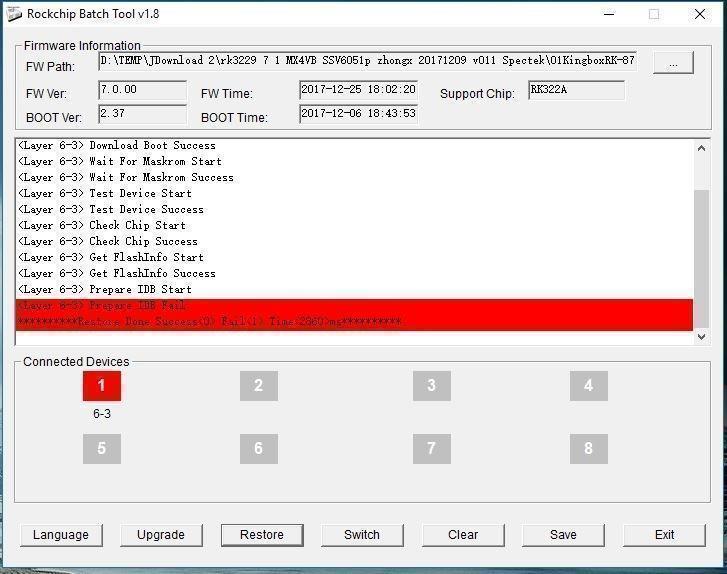
Task: Select connected device slot 6
Action: (259, 448)
